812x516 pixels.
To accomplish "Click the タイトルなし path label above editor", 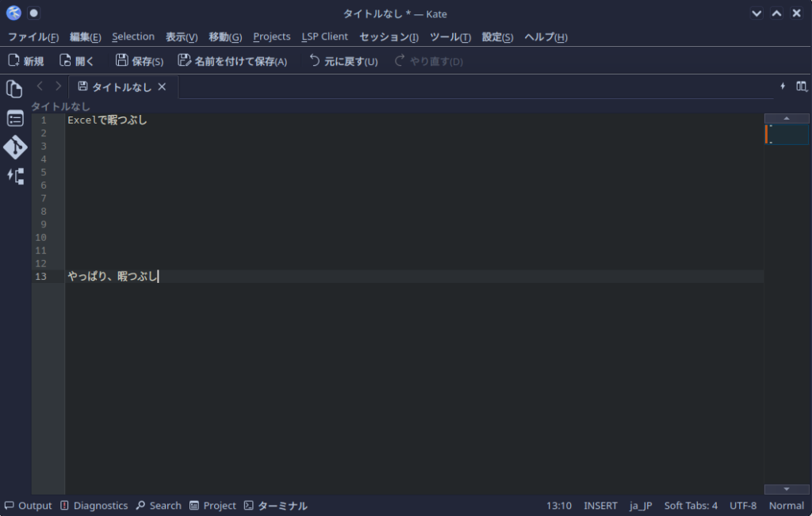I will [x=60, y=107].
